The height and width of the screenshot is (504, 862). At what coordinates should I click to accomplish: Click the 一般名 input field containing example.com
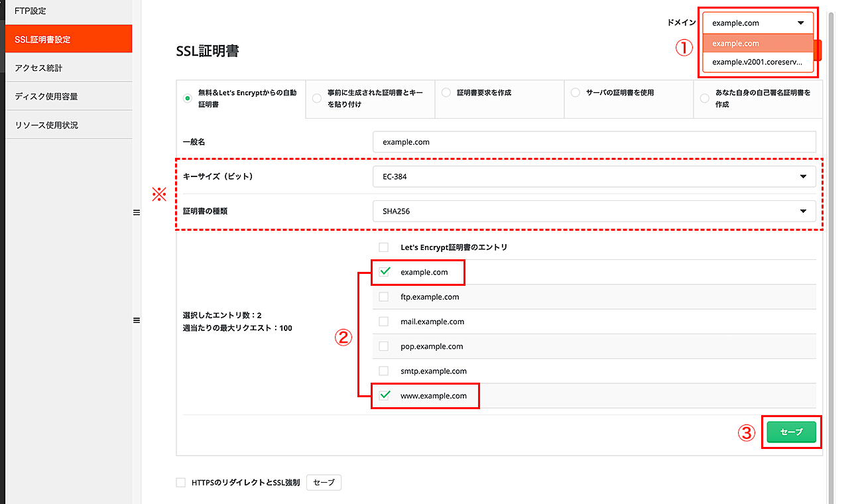593,141
